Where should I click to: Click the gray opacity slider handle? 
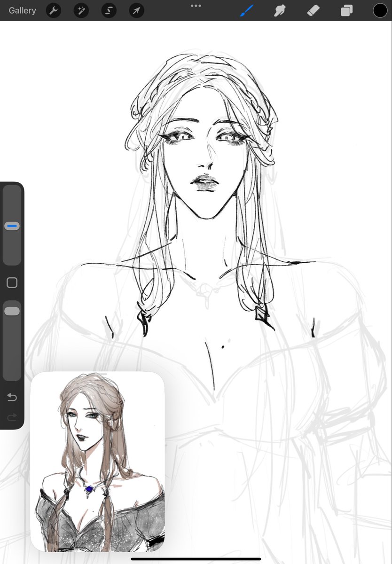12,311
